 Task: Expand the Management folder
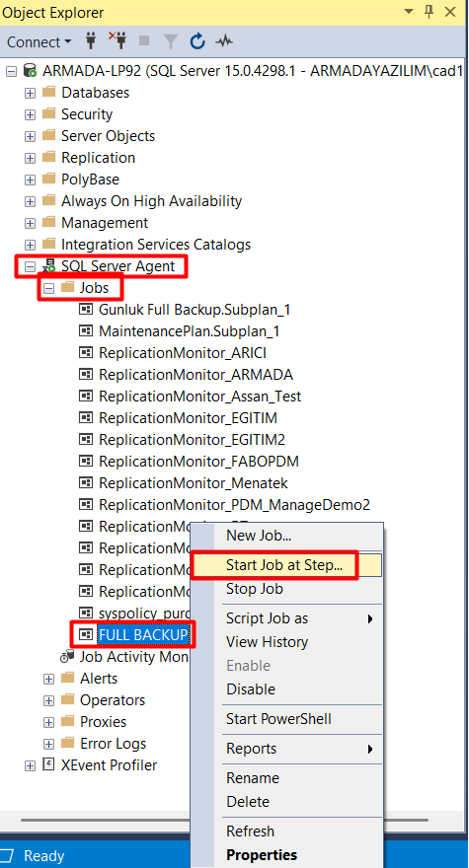[x=30, y=223]
